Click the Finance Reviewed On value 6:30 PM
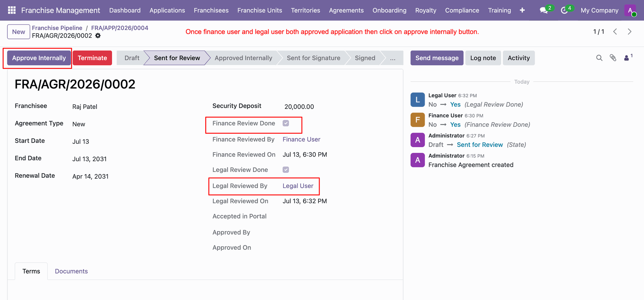 click(x=305, y=155)
